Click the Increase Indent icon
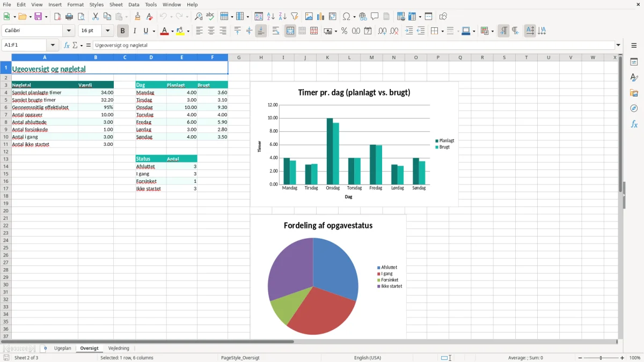Image resolution: width=644 pixels, height=362 pixels. coord(409,31)
